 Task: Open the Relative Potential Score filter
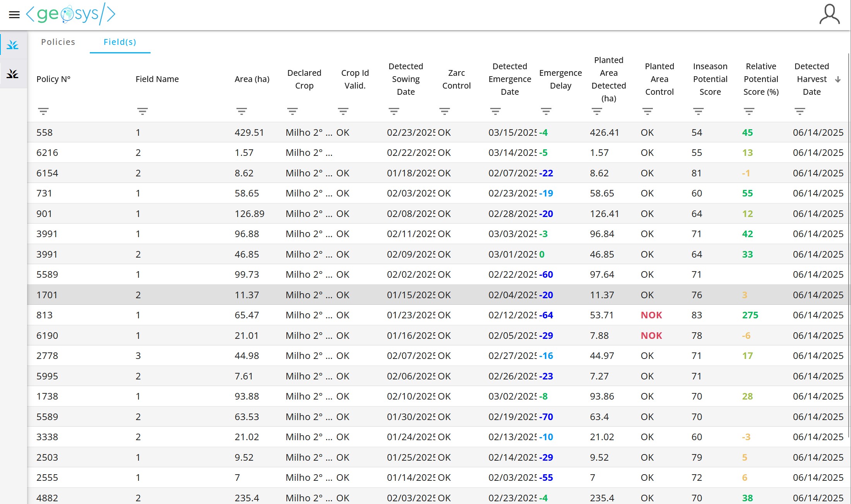(749, 111)
